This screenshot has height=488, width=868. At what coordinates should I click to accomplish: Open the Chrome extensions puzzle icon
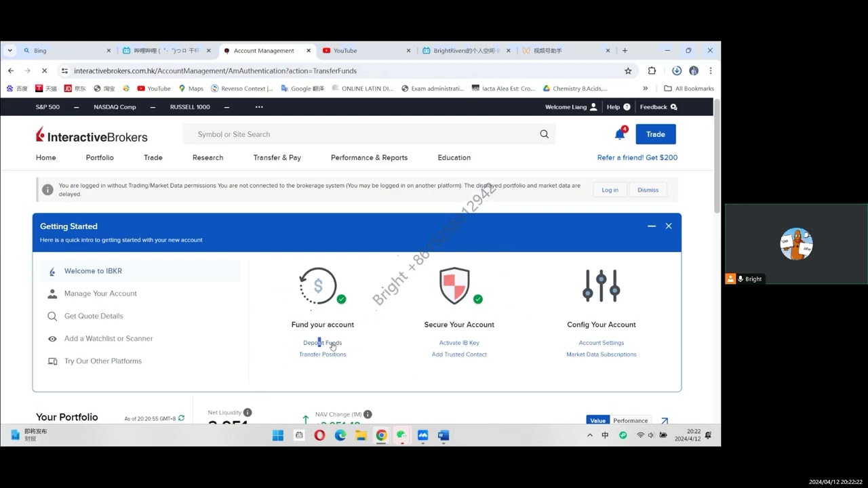(x=652, y=70)
